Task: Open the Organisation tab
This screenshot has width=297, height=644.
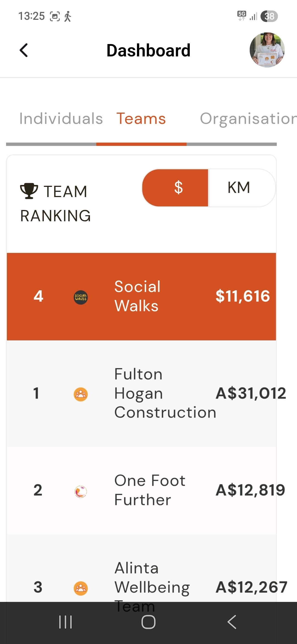Action: [x=248, y=119]
